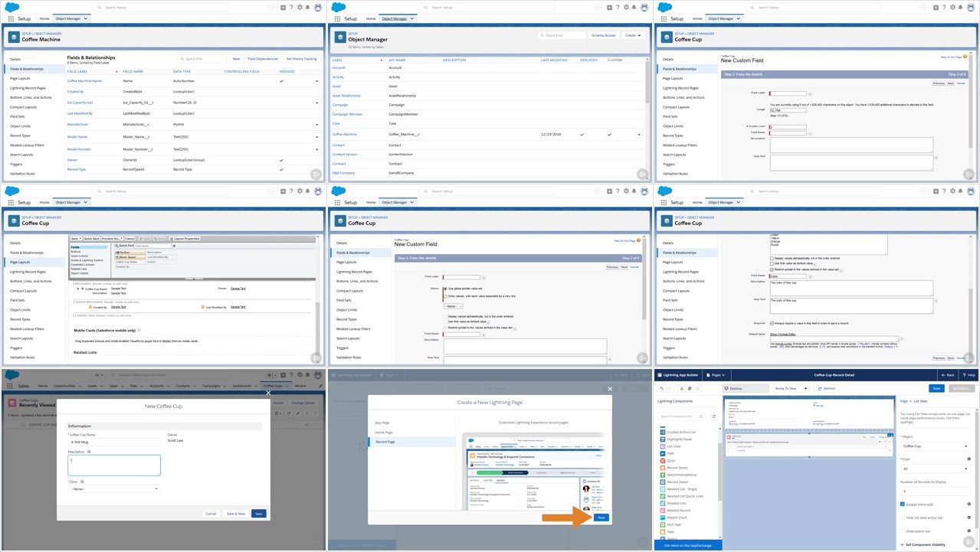The width and height of the screenshot is (980, 552).
Task: Close the New Coffee Cup dialog
Action: click(x=267, y=393)
